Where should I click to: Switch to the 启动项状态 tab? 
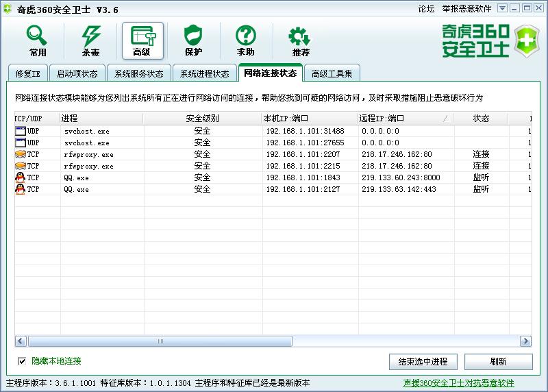click(x=77, y=74)
